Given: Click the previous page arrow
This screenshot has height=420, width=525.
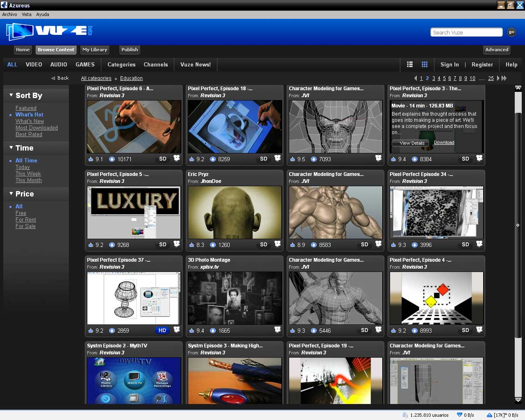Looking at the screenshot, I should [415, 78].
